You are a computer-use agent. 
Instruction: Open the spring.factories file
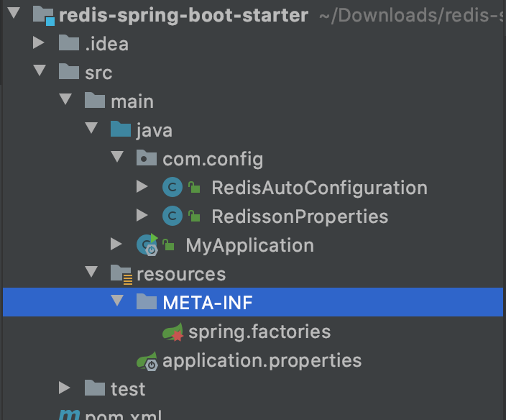point(259,332)
